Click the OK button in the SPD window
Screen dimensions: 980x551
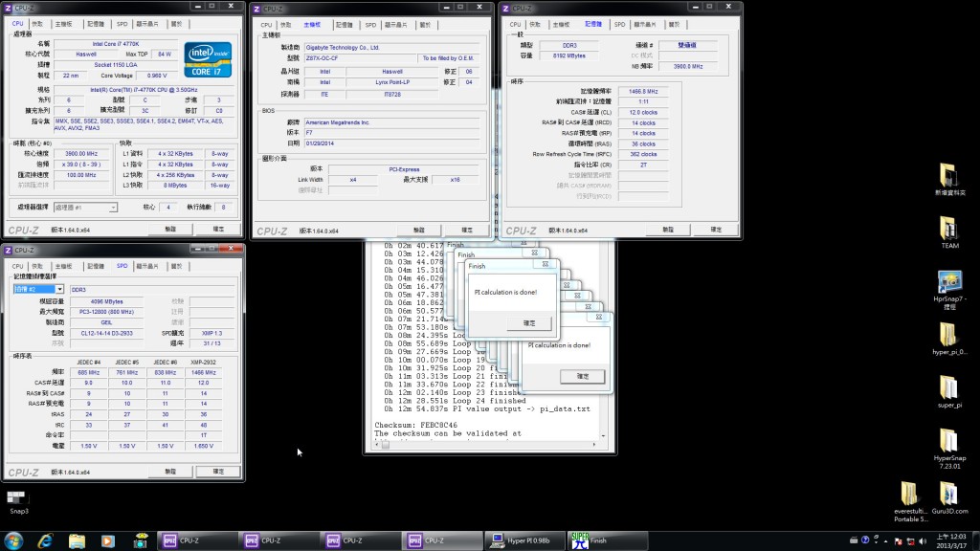tap(218, 472)
